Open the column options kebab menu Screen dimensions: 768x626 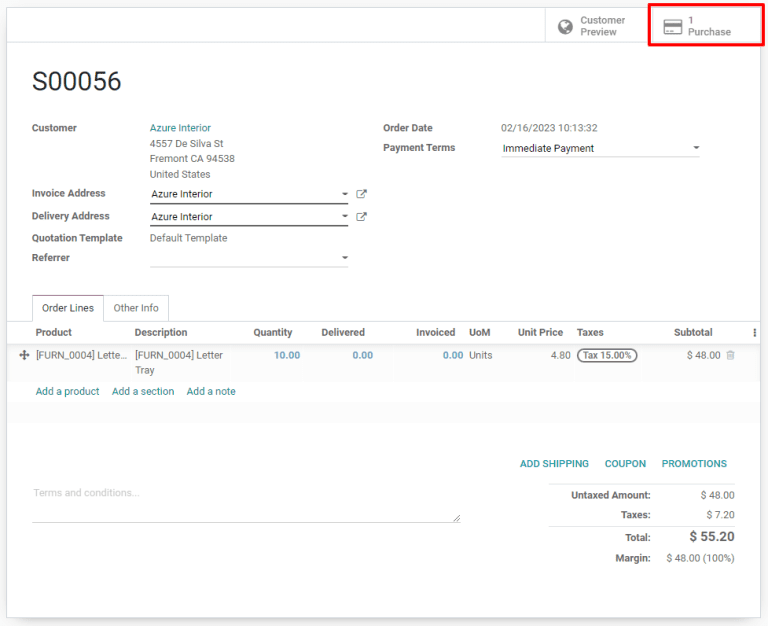click(754, 333)
